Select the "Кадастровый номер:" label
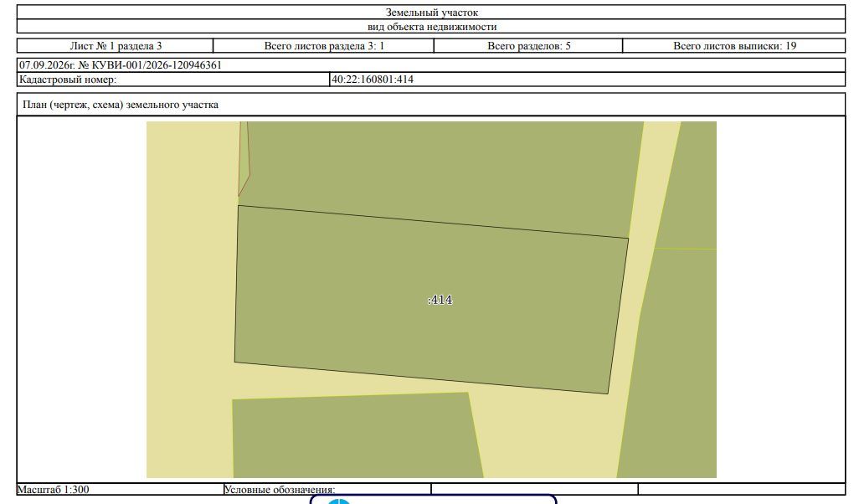 click(68, 80)
